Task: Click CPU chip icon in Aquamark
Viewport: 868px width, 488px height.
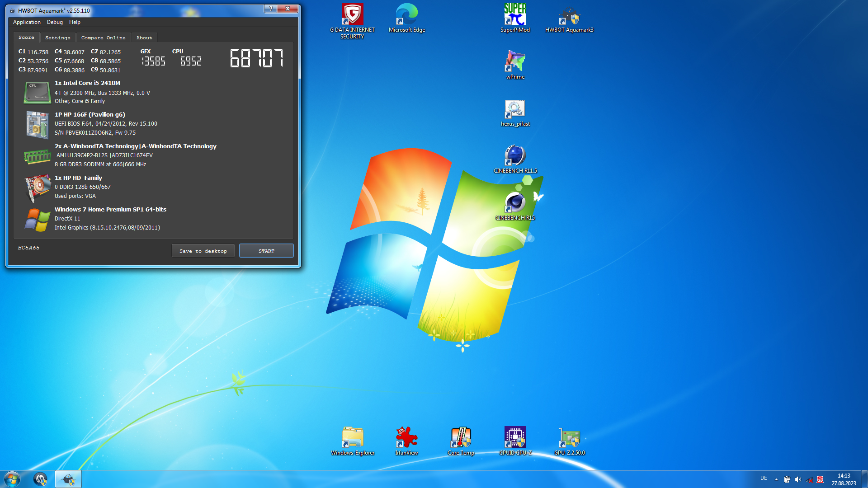Action: [37, 93]
